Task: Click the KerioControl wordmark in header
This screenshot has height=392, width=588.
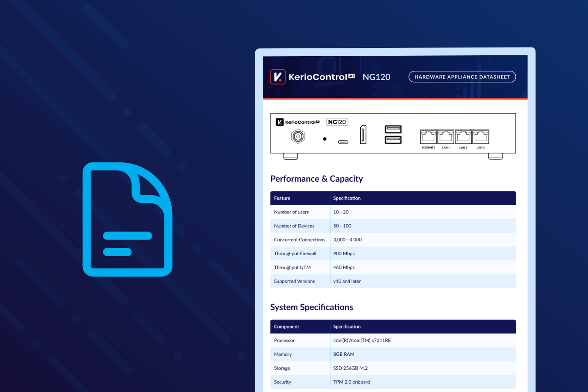Action: coord(321,77)
